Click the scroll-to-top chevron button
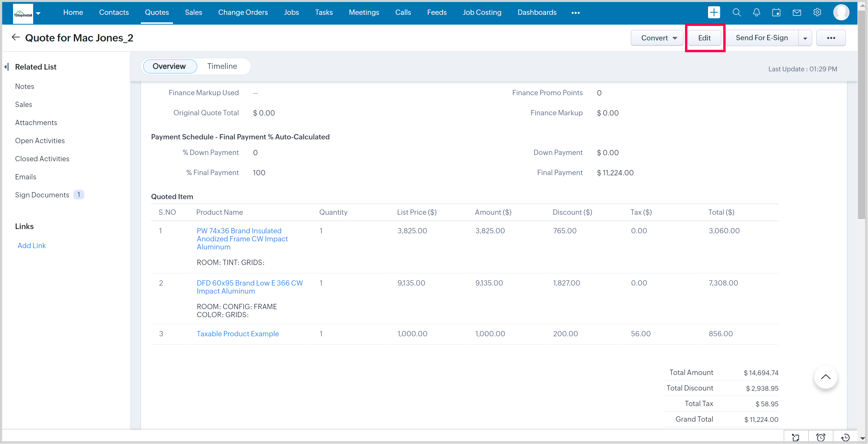The width and height of the screenshot is (868, 444). [x=825, y=377]
